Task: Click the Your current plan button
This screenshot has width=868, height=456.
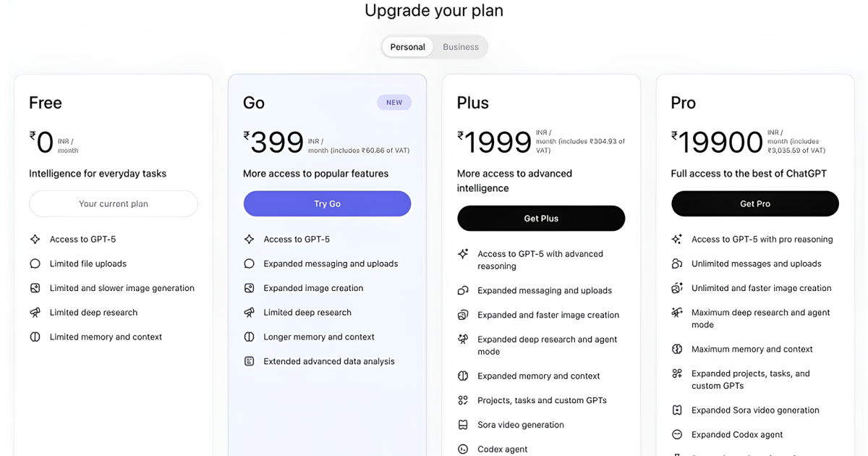Action: [114, 204]
